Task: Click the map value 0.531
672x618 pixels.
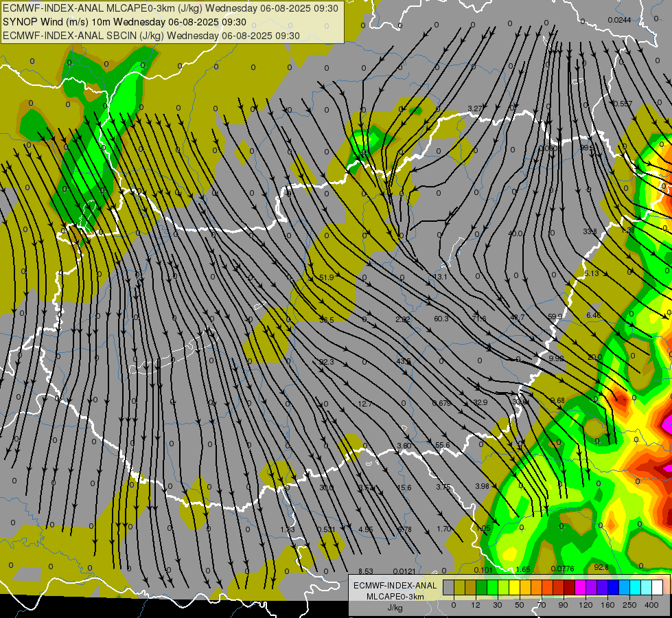Action: coord(327,529)
